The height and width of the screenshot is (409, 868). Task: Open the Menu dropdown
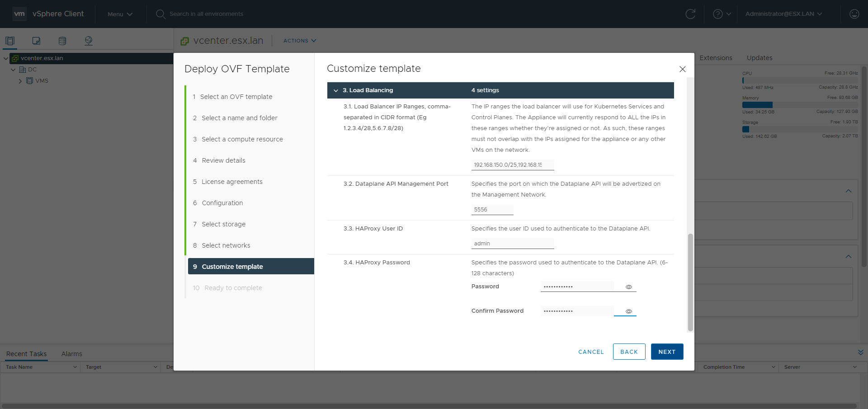(x=120, y=14)
